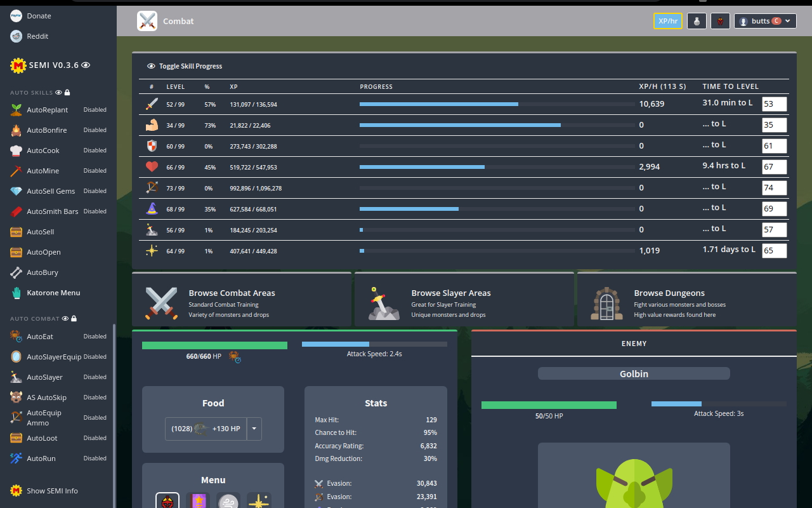
Task: Click the Slayer sword-in-stone skill icon
Action: [152, 229]
